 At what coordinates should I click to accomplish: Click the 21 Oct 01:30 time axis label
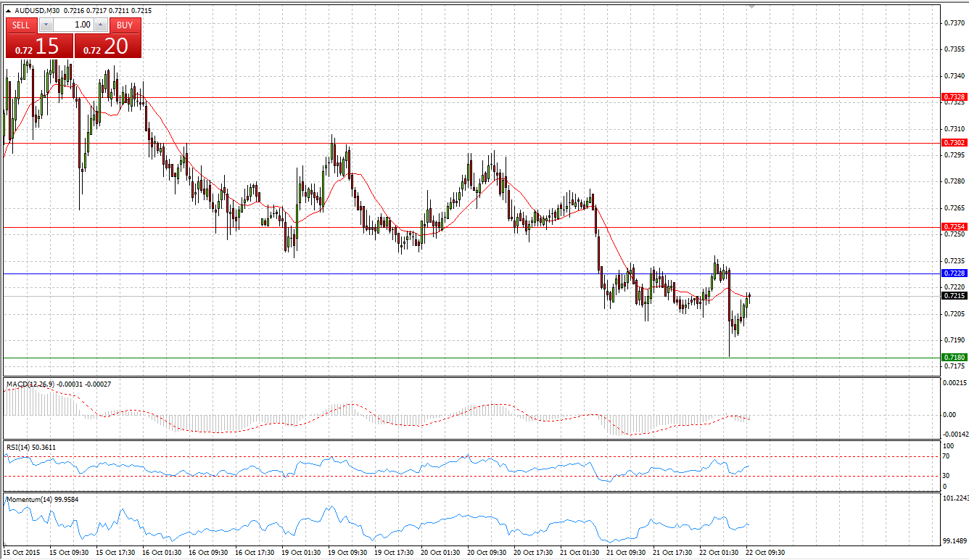[581, 553]
